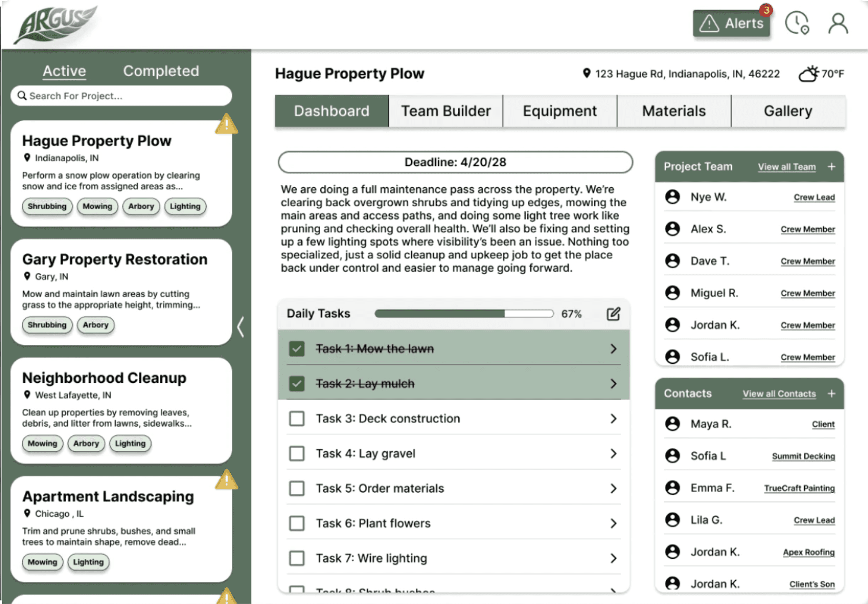Expand Task 5: Order materials chevron
Image resolution: width=868 pixels, height=604 pixels.
click(613, 488)
